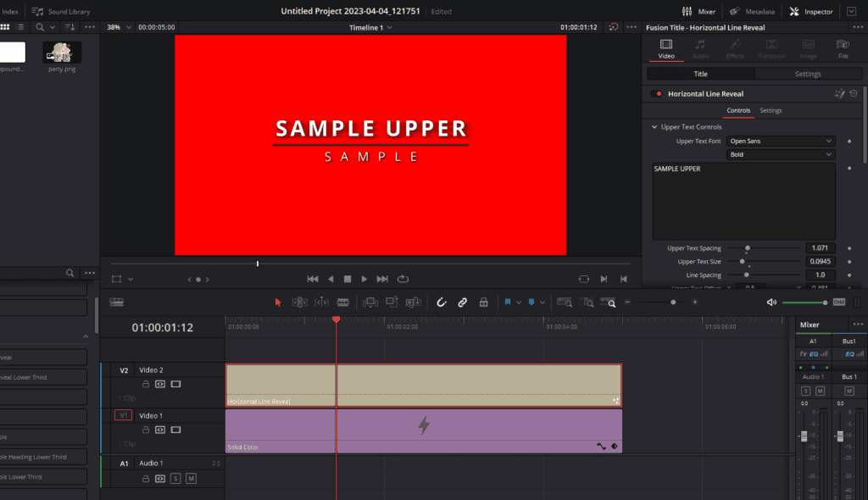Toggle Auto Track Selector on Video 2
868x500 pixels.
point(160,384)
